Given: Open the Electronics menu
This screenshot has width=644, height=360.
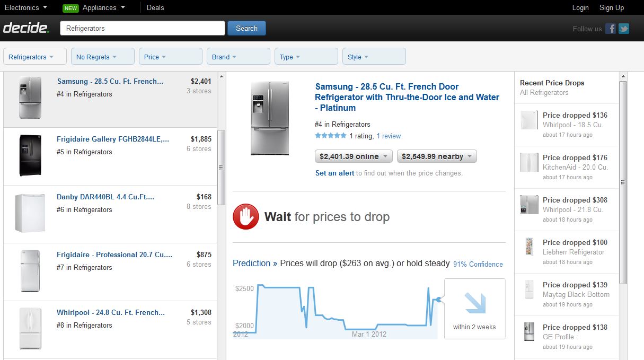Looking at the screenshot, I should pyautogui.click(x=26, y=7).
